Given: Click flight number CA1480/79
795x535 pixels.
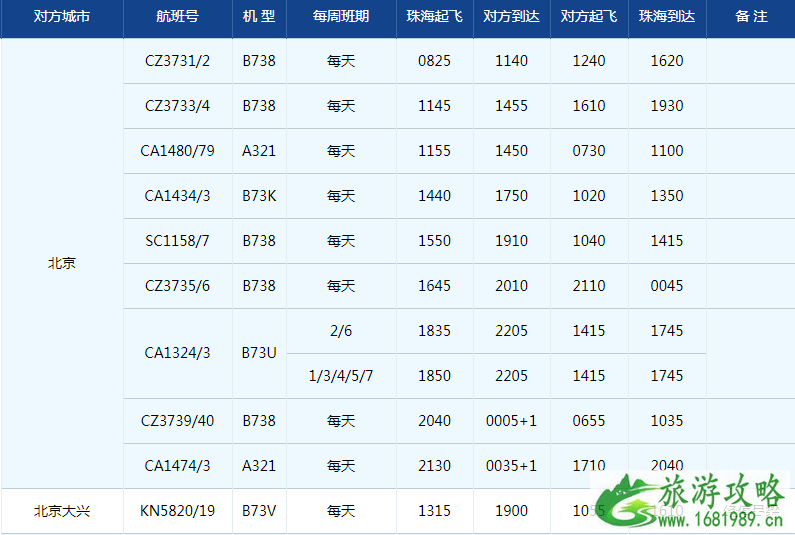Looking at the screenshot, I should pos(177,151).
